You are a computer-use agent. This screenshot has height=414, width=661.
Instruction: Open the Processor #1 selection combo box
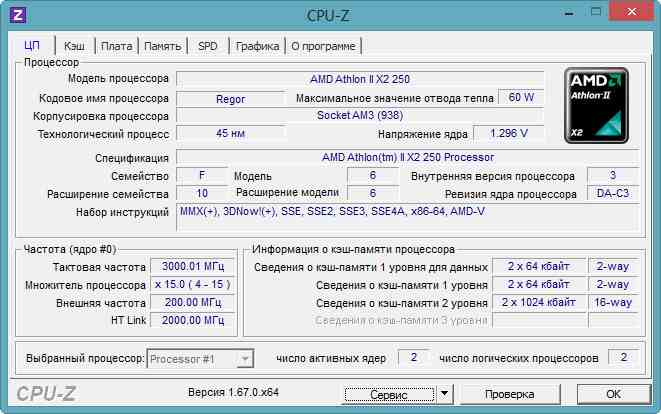(200, 359)
